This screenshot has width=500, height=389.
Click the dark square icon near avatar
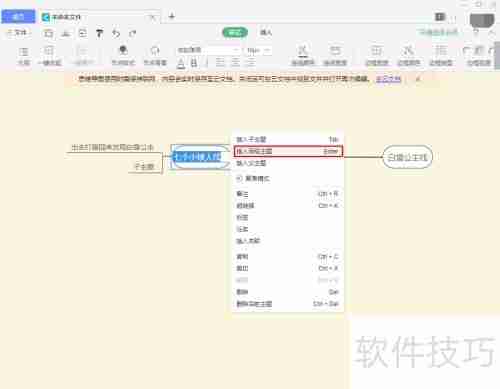[440, 17]
